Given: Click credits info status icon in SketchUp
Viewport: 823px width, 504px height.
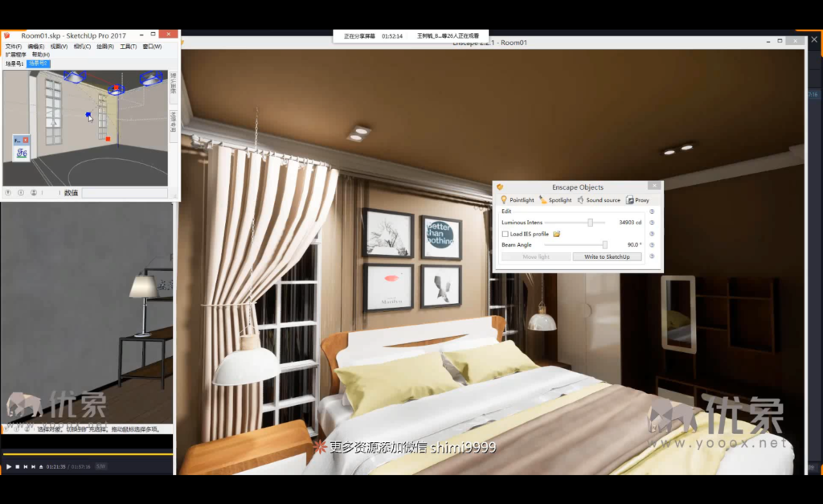Looking at the screenshot, I should point(21,193).
